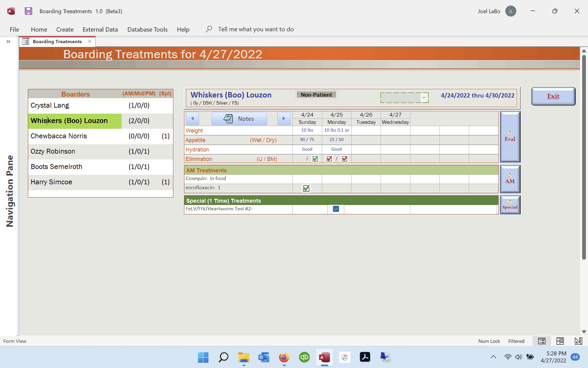Open the Special treatments entry button
The width and height of the screenshot is (588, 368).
click(x=510, y=205)
